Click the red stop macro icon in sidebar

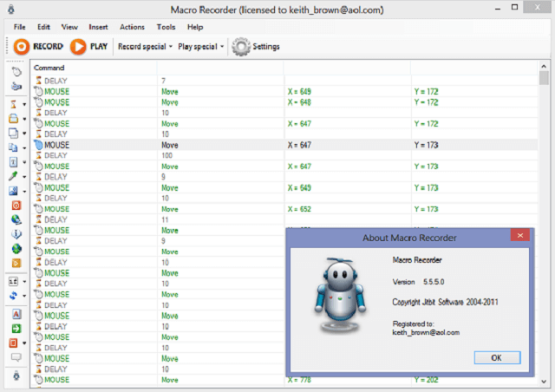pyautogui.click(x=13, y=343)
